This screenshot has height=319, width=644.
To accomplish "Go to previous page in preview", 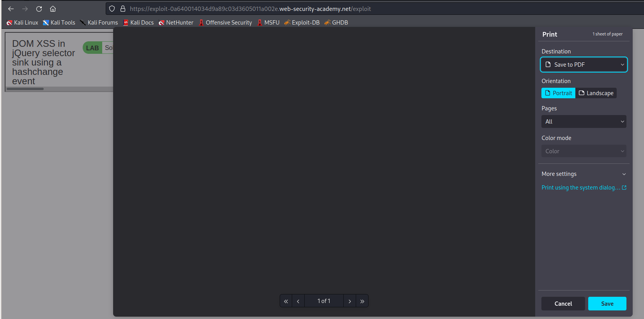I will 298,301.
